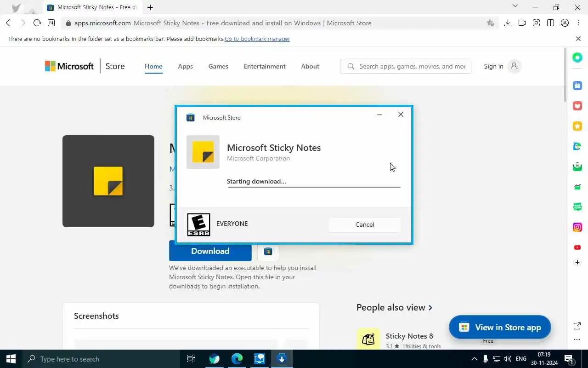Click the large Sticky Notes app icon
The width and height of the screenshot is (588, 368).
[x=108, y=181]
